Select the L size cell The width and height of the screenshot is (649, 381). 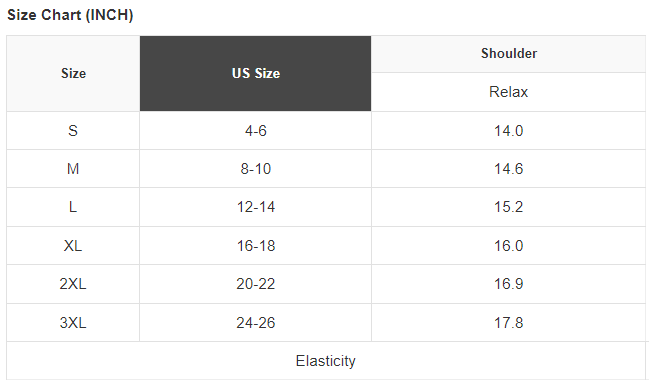click(73, 207)
